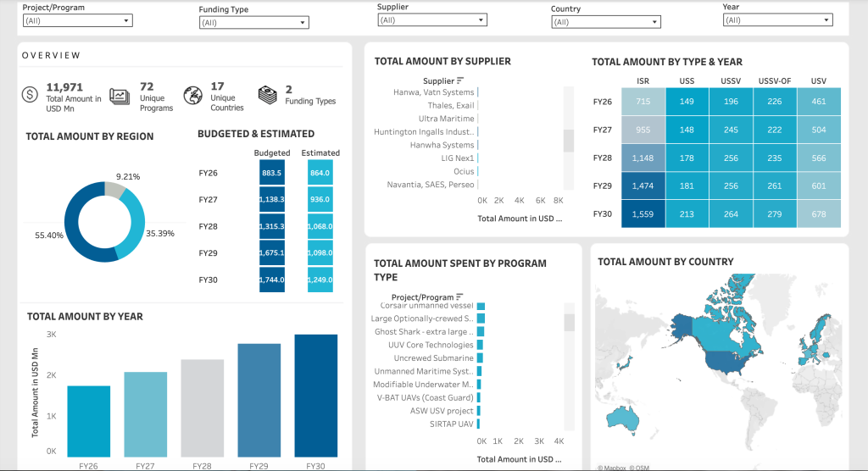
Task: Select the FY30 ISR cell showing 1,559
Action: pyautogui.click(x=643, y=213)
